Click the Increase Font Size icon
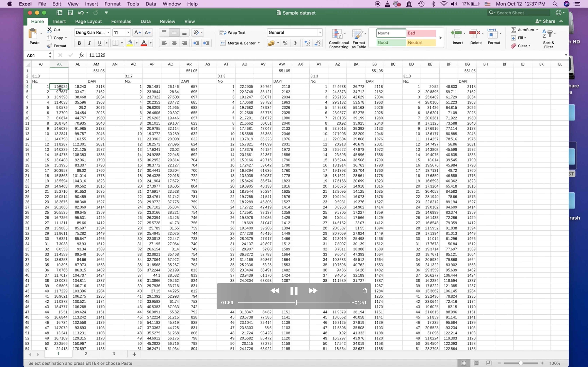The image size is (588, 367). (137, 33)
